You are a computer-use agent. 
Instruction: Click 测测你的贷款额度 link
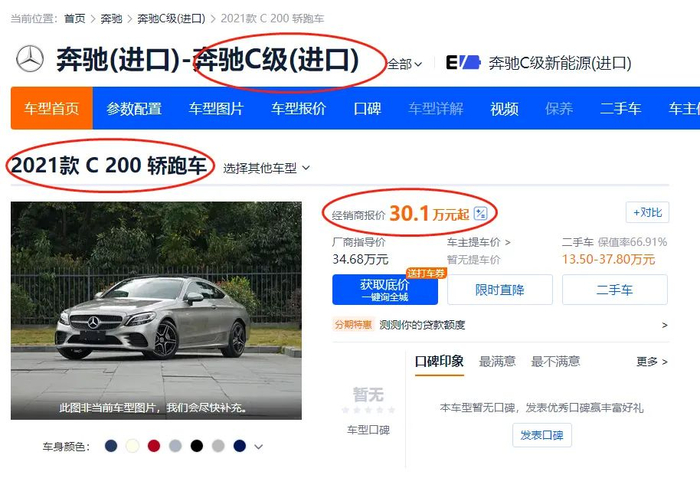(422, 325)
